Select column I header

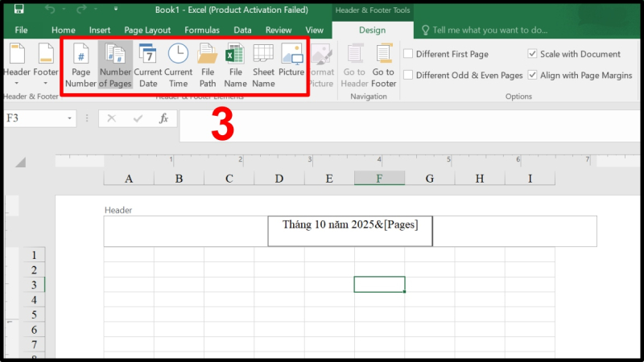530,179
